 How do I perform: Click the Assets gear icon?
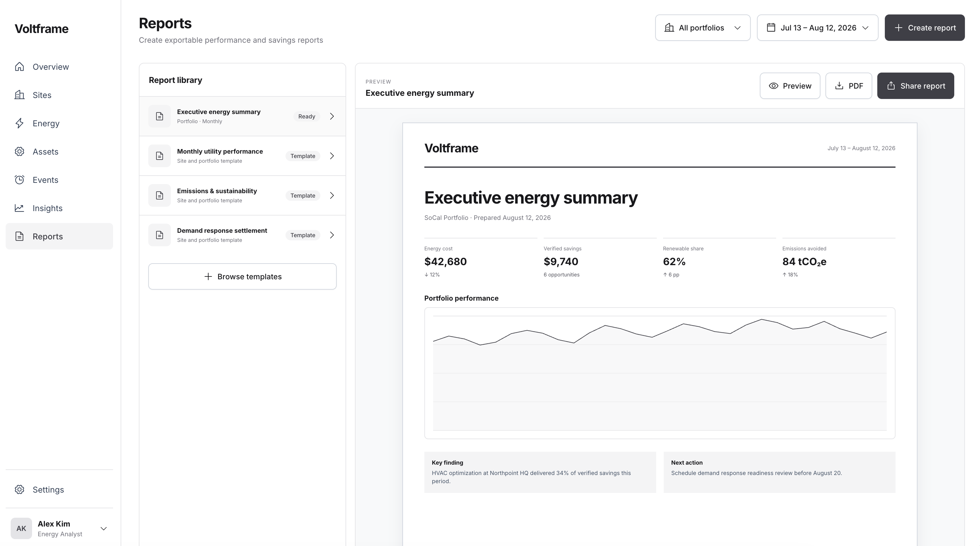coord(19,151)
